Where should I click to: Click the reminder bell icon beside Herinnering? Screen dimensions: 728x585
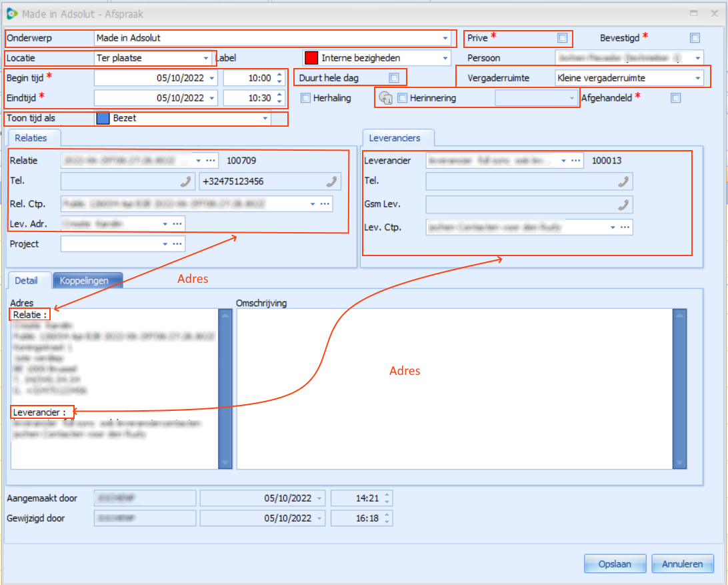385,97
